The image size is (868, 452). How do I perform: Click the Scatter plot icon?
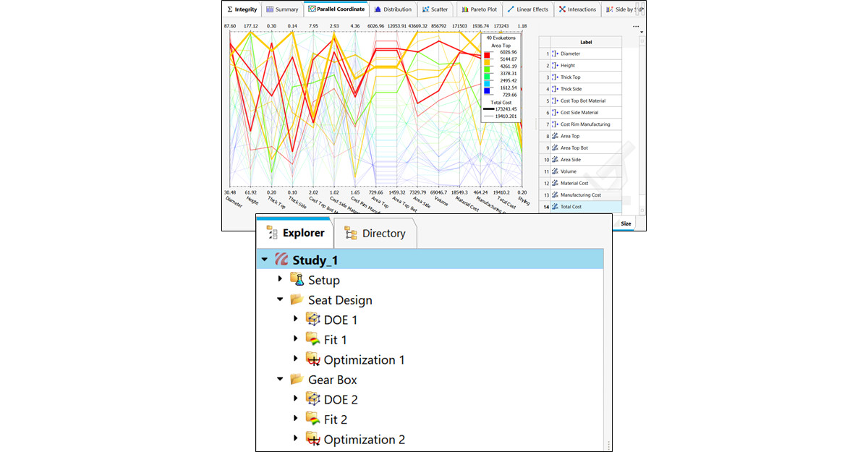click(426, 9)
